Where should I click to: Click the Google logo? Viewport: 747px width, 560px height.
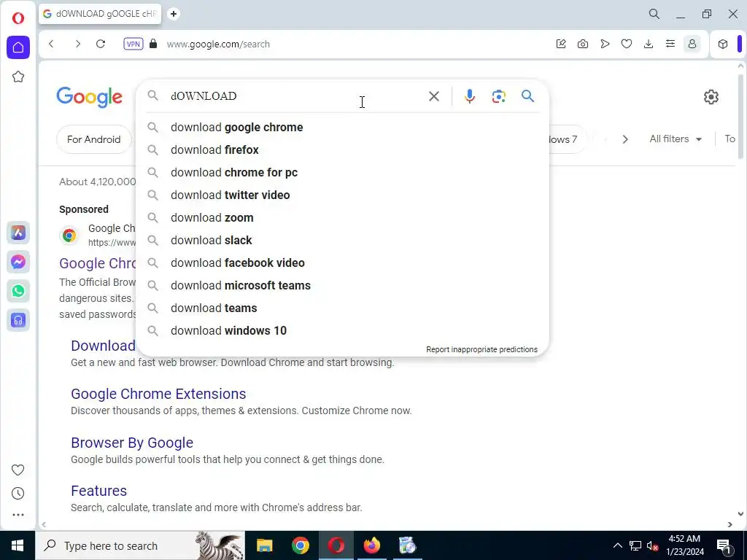coord(90,97)
